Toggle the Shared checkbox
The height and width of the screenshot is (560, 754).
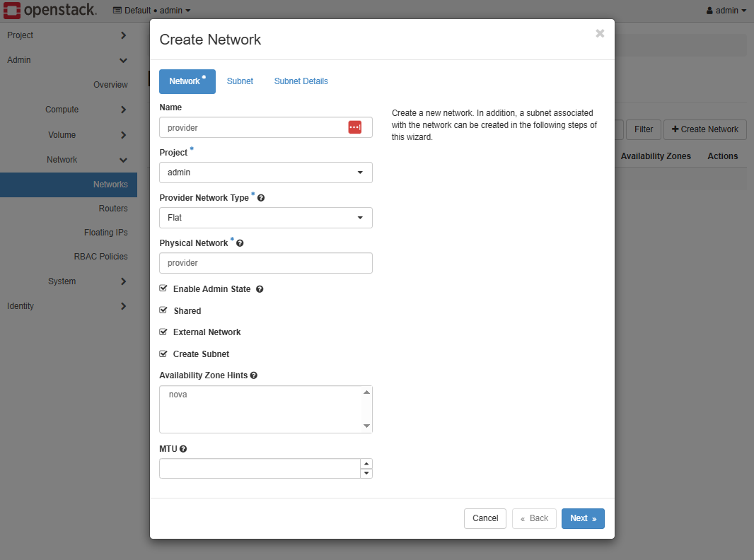click(163, 310)
